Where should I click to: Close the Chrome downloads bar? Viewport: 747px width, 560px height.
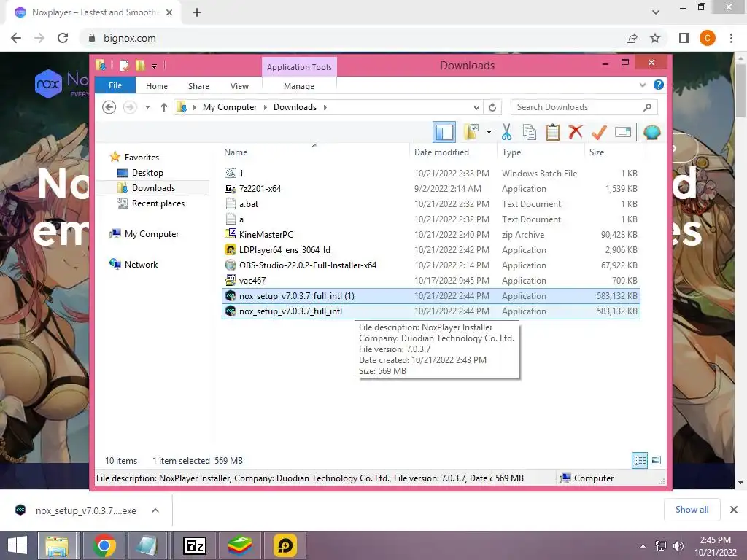[734, 510]
